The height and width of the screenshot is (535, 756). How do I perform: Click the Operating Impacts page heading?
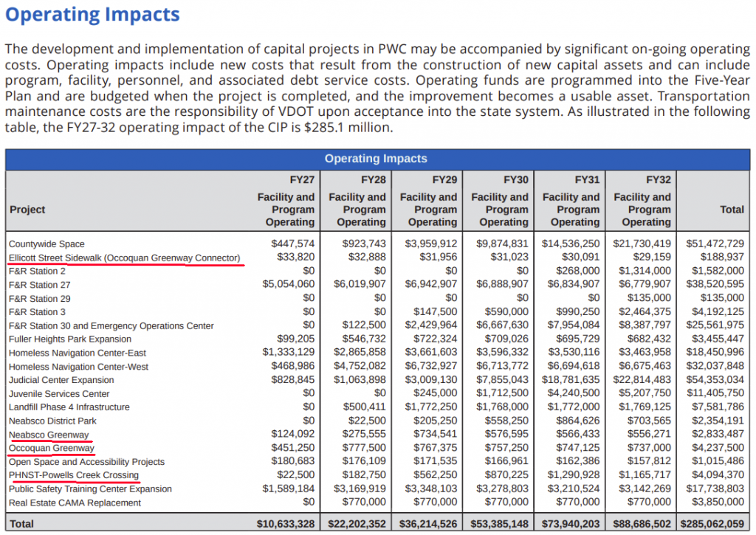(x=92, y=14)
